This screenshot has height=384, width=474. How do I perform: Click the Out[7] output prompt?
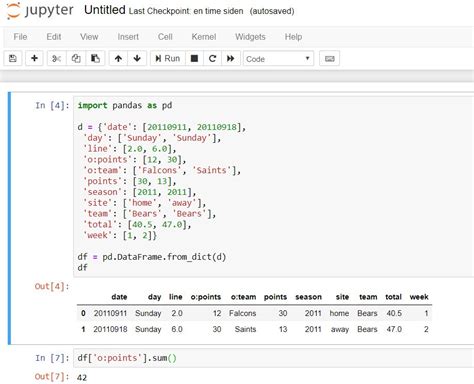point(52,377)
